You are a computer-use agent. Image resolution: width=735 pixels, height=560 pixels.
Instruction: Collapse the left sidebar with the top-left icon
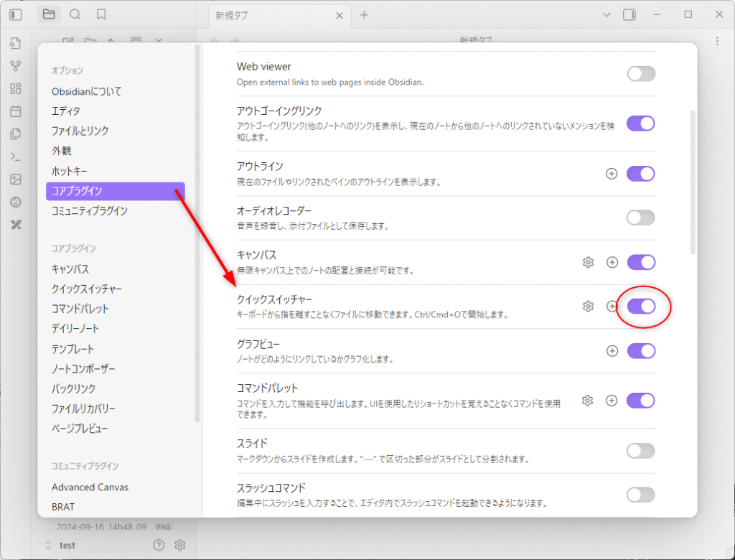(x=16, y=14)
